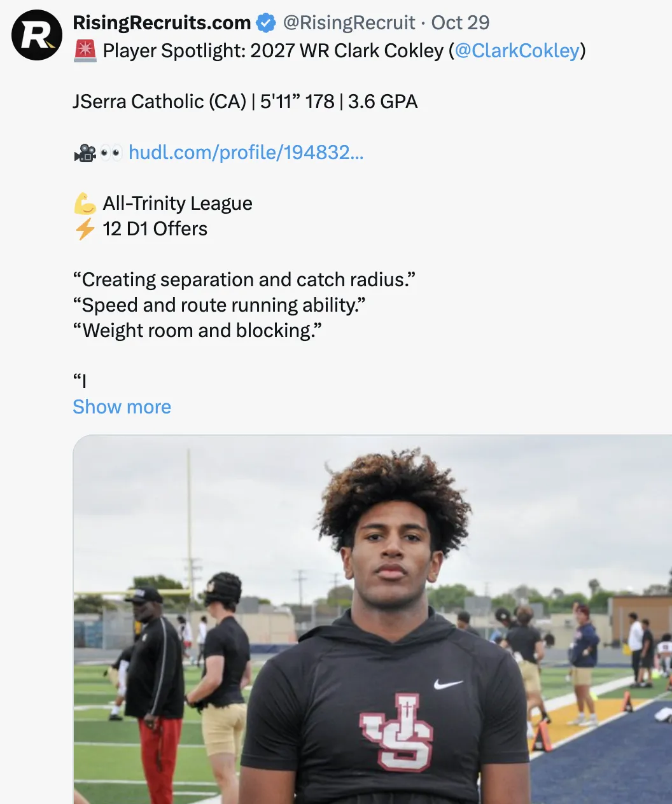Click the JS logo on the player's shirt
The width and height of the screenshot is (672, 804).
pos(396,732)
